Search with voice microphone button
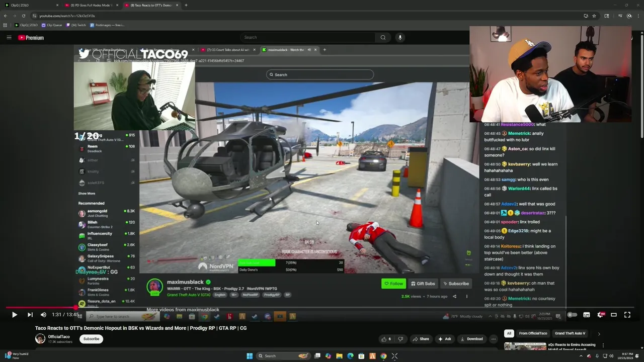Image resolution: width=644 pixels, height=362 pixels. point(400,37)
